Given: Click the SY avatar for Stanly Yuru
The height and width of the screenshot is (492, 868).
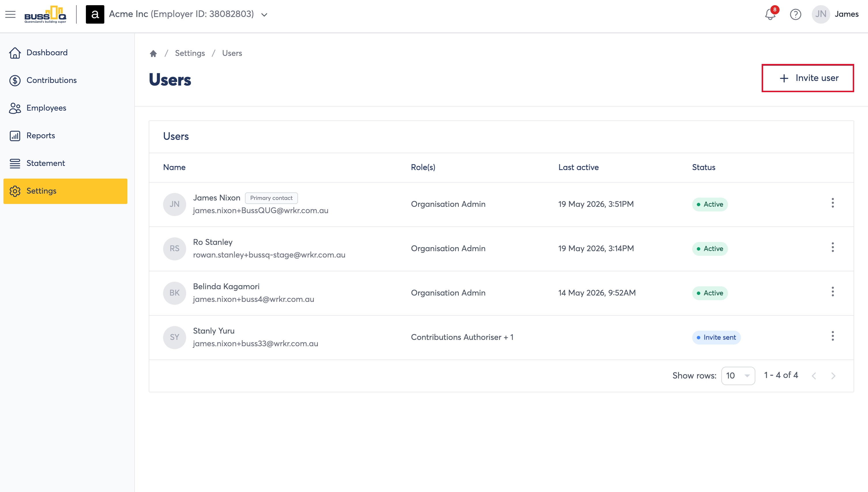Looking at the screenshot, I should (174, 337).
